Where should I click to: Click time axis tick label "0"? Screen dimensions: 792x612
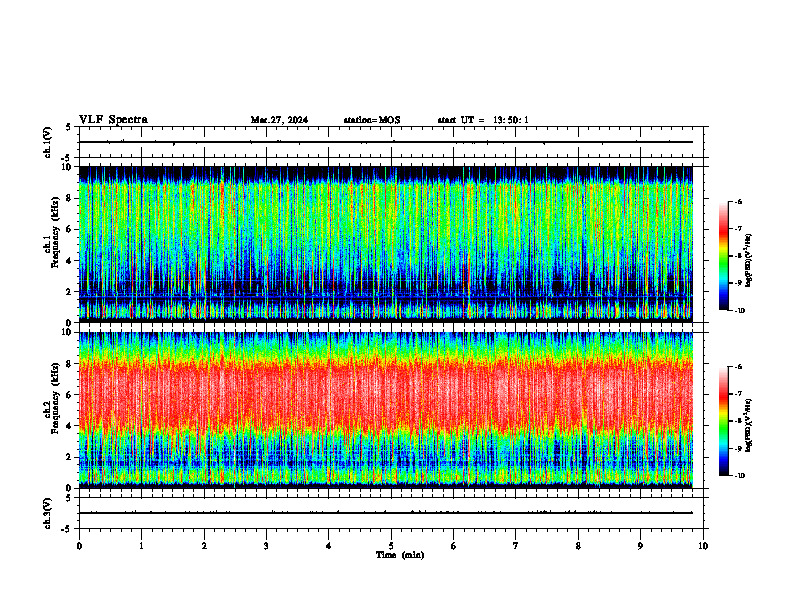pos(79,546)
